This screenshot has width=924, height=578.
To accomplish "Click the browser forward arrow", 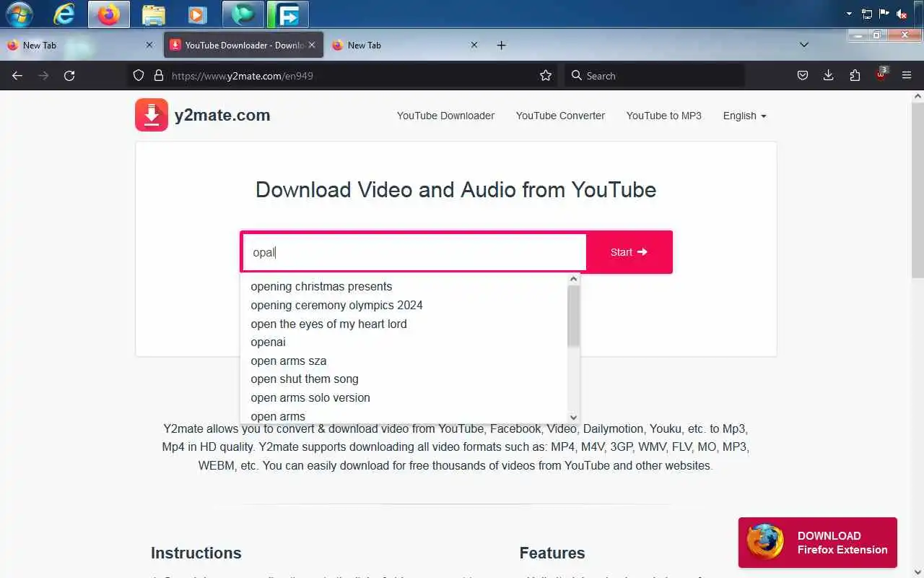I will (43, 75).
